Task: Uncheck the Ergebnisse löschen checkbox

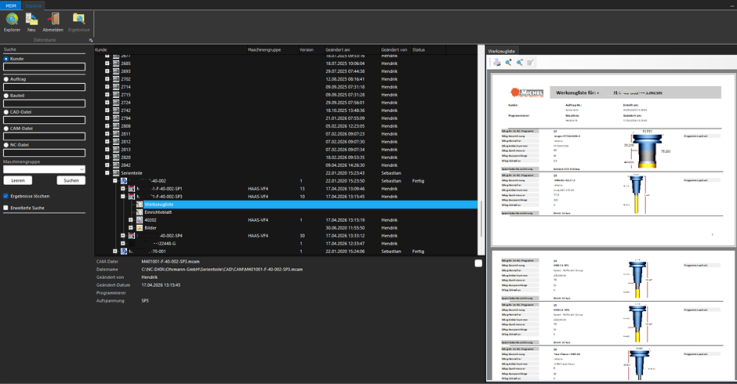Action: tap(6, 196)
